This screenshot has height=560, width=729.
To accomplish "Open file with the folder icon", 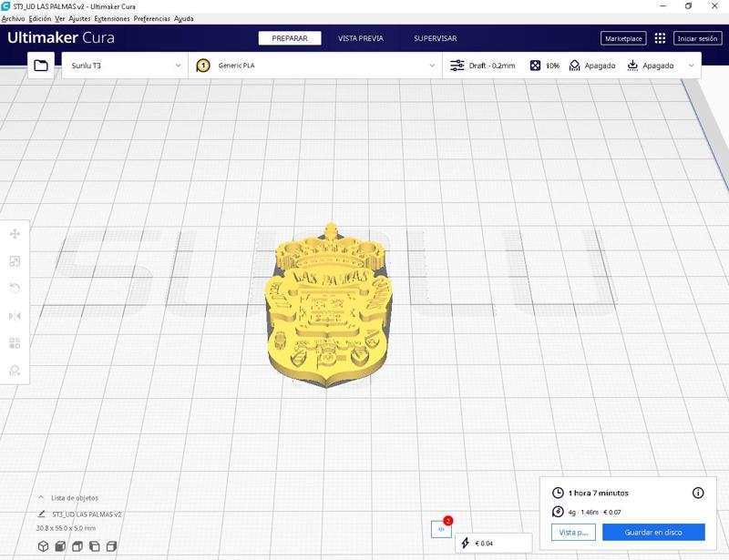I will (41, 65).
